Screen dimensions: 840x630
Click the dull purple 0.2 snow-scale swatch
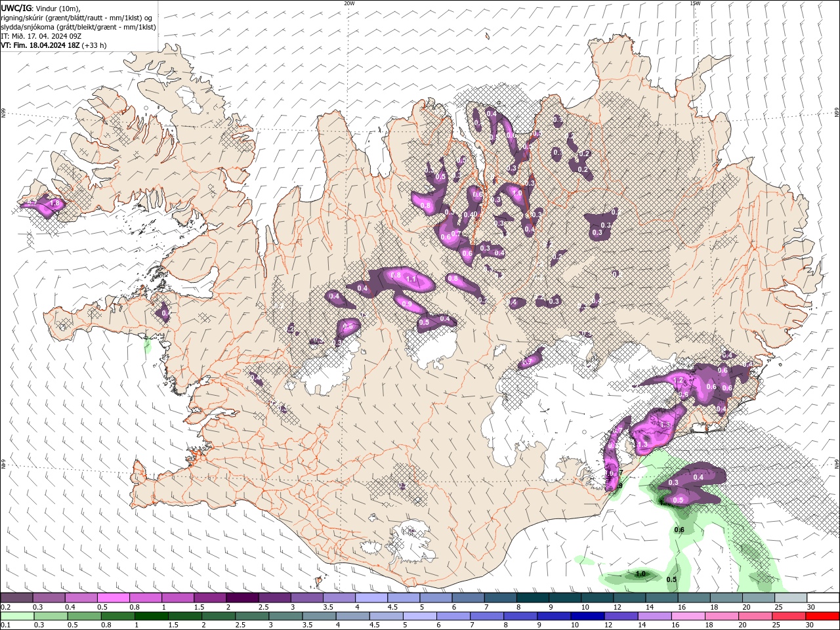point(16,598)
